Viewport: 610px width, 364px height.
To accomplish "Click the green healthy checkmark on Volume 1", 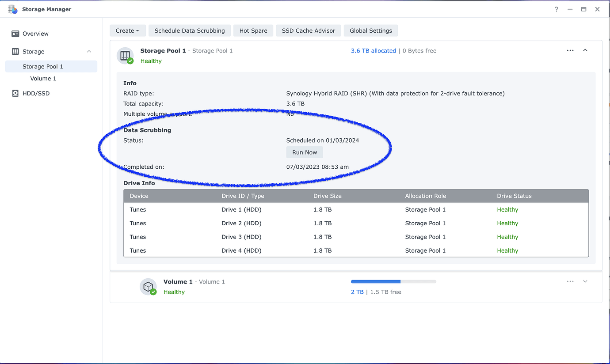I will click(x=153, y=291).
